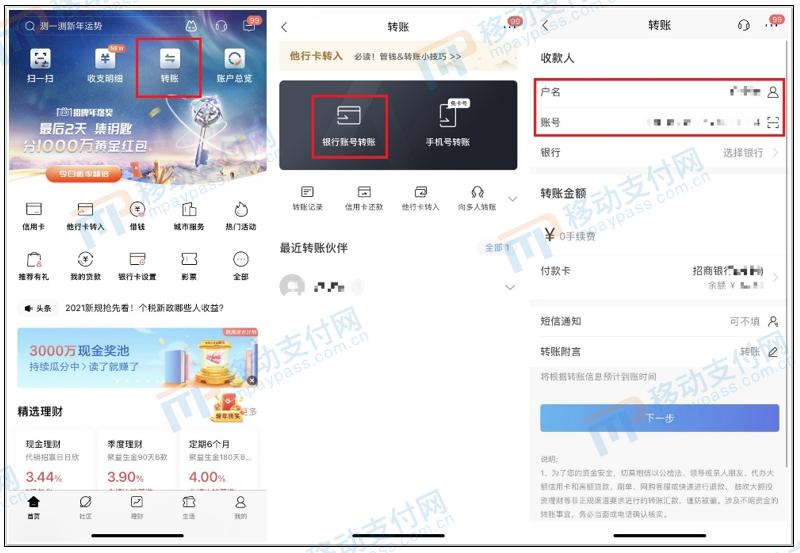Tap the 他行卡转入 banner label
Viewport: 800px width, 553px height.
(x=316, y=56)
